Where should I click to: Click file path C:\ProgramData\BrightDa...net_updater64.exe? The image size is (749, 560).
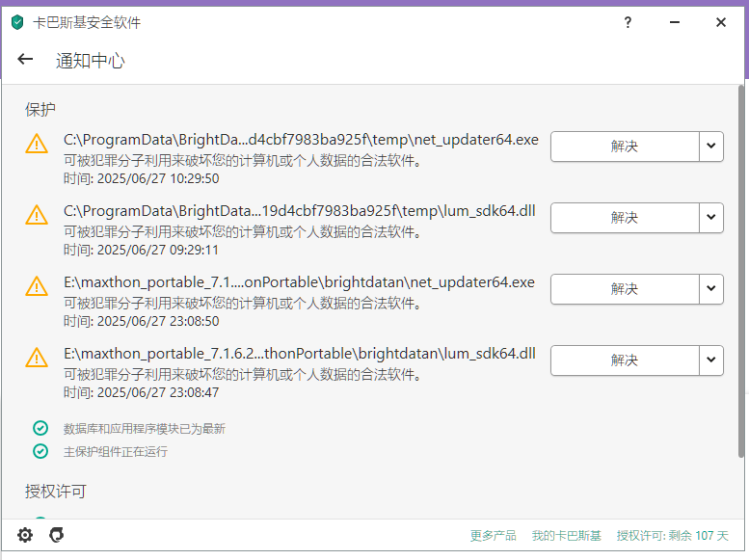301,140
